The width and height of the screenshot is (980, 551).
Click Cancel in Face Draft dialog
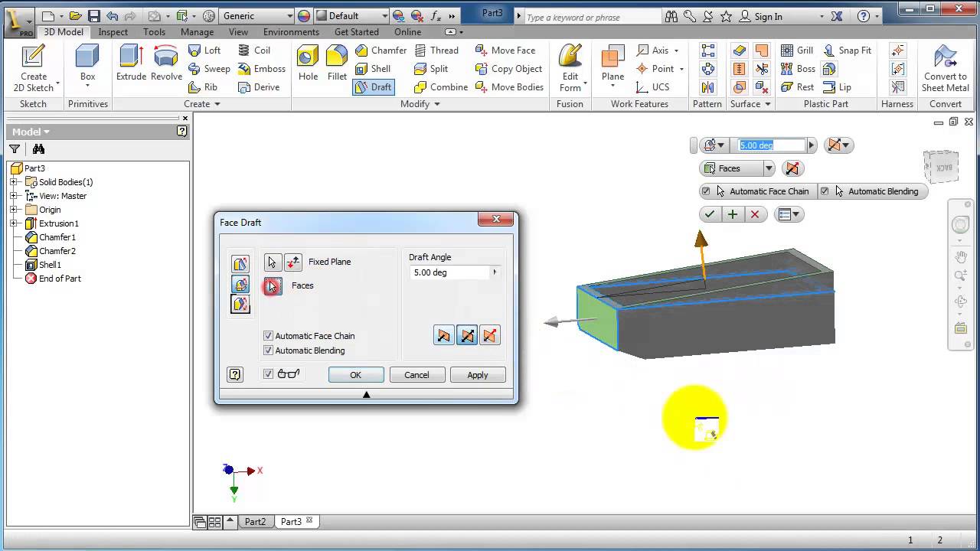[416, 375]
